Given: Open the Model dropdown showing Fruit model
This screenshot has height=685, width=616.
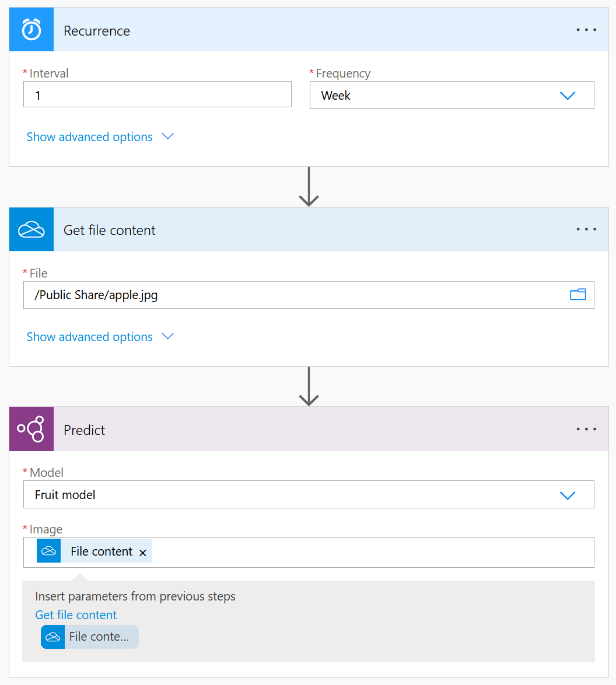Looking at the screenshot, I should point(309,494).
